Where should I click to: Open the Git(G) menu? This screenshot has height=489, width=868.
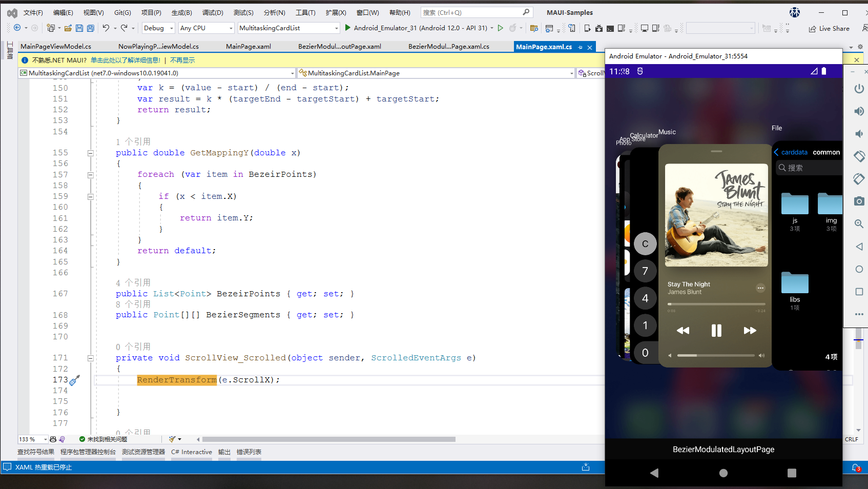(x=122, y=12)
